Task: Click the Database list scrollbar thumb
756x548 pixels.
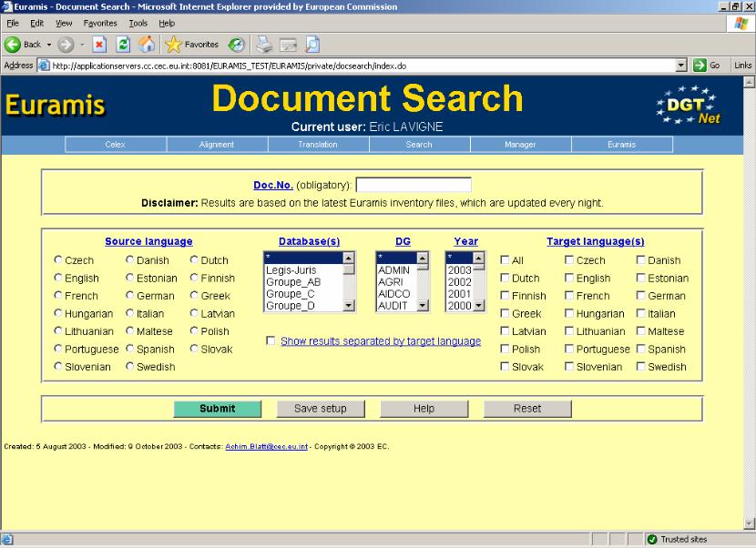Action: (349, 269)
